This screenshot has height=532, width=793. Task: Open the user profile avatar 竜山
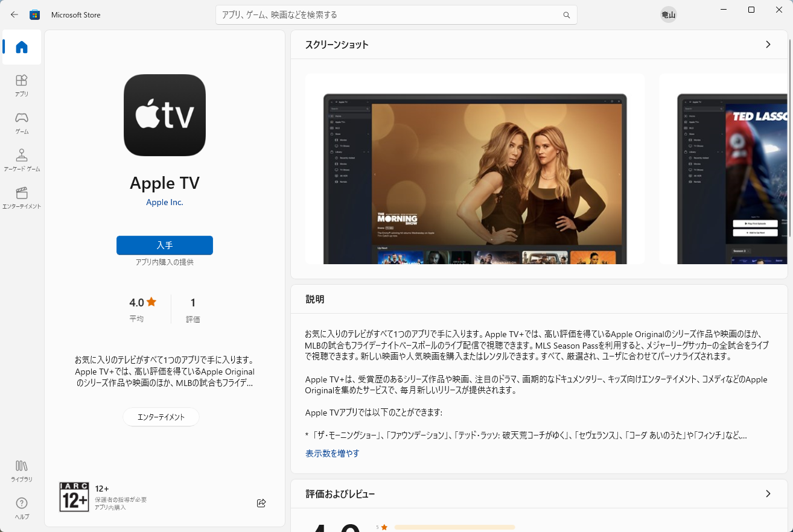(668, 15)
